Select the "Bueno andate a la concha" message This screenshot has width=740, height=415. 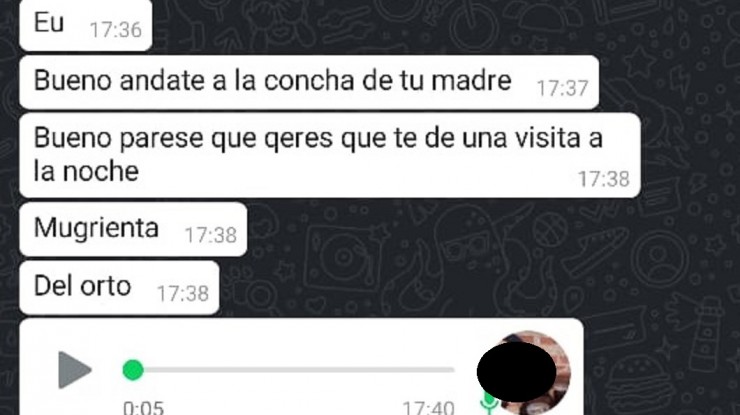(309, 82)
